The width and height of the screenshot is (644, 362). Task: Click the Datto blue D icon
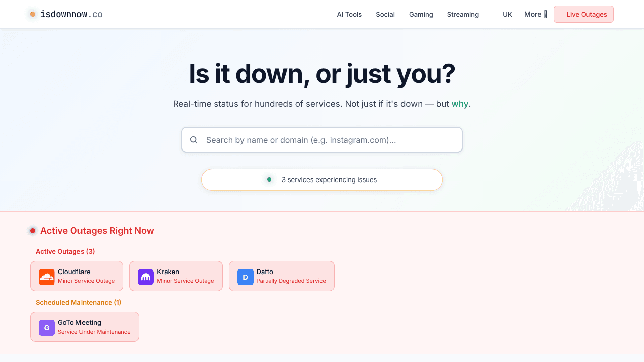(x=246, y=277)
